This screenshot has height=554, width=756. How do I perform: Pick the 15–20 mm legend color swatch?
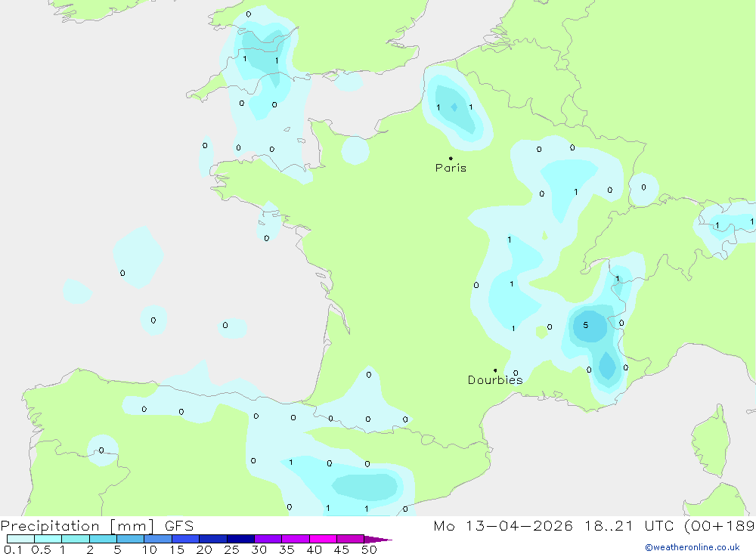[186, 539]
